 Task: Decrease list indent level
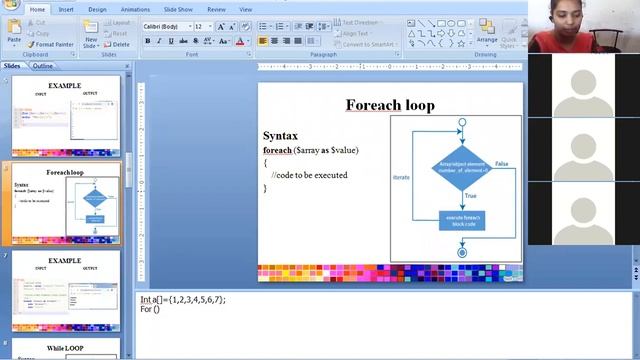click(x=298, y=27)
